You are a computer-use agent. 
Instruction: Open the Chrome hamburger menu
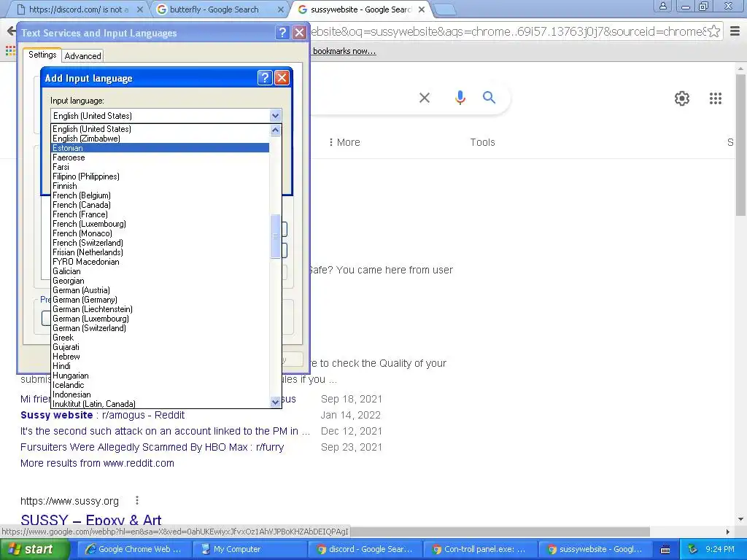coord(735,31)
